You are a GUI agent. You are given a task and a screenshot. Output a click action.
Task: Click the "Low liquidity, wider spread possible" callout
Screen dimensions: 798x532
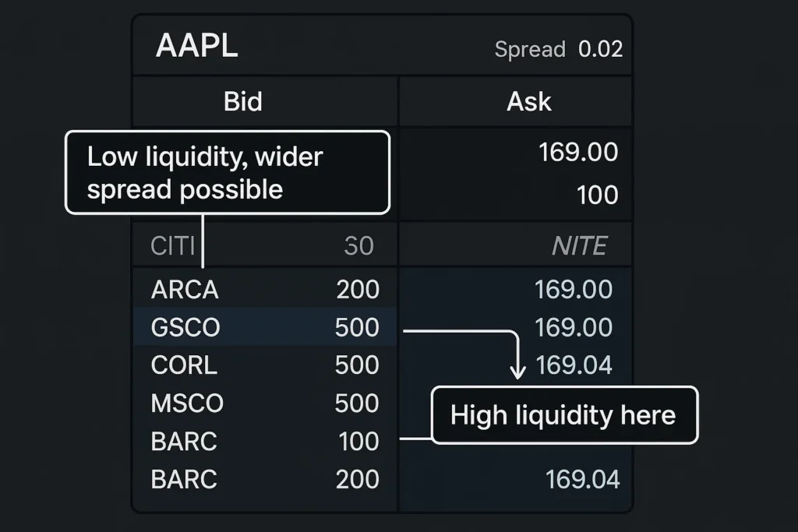click(226, 172)
